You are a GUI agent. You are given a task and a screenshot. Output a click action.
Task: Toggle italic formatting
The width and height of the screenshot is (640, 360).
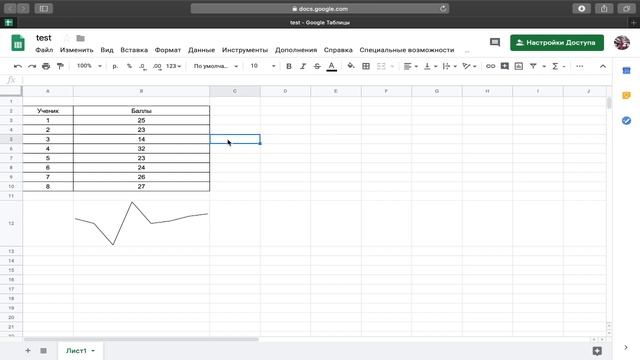tap(303, 66)
